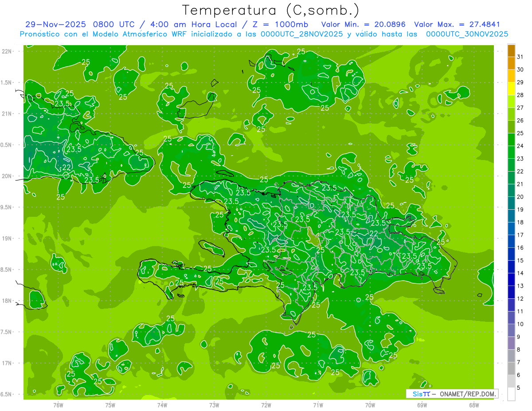Image resolution: width=532 pixels, height=411 pixels.
Task: Click the "18N" latitude axis label
Action: 7,301
